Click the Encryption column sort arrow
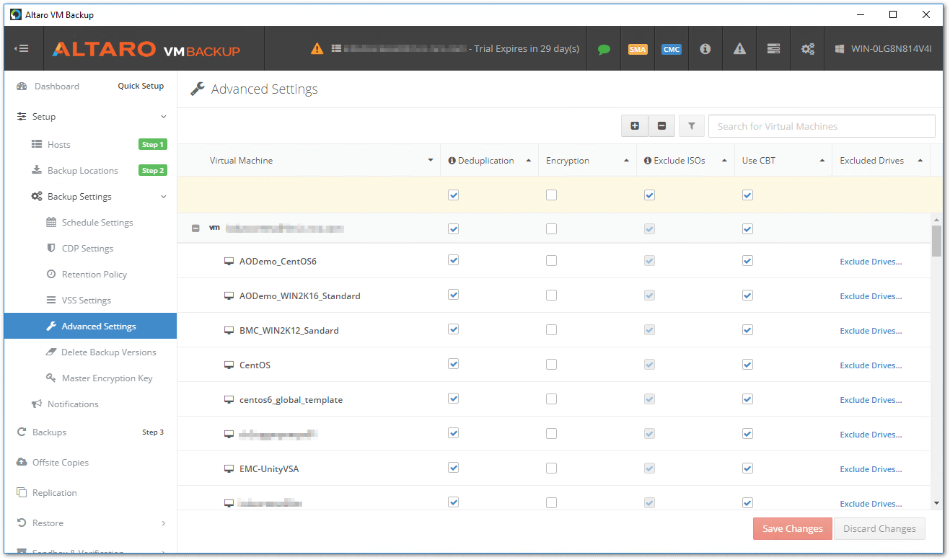Screen dimensions: 950x560 [626, 161]
